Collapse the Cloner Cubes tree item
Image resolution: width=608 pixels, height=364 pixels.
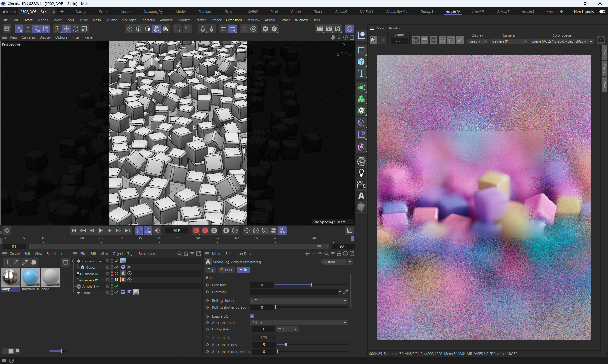(74, 261)
